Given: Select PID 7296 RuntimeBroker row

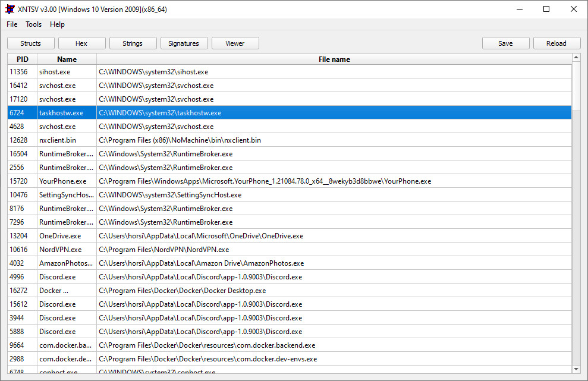Looking at the screenshot, I should click(x=290, y=222).
